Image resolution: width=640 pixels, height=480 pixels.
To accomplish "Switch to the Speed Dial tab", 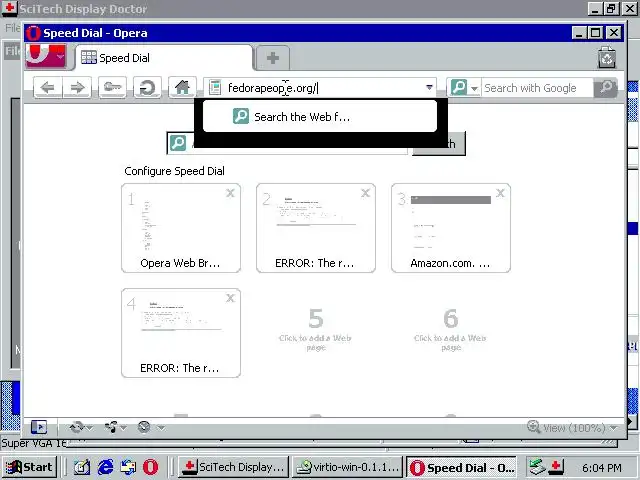I will 163,58.
